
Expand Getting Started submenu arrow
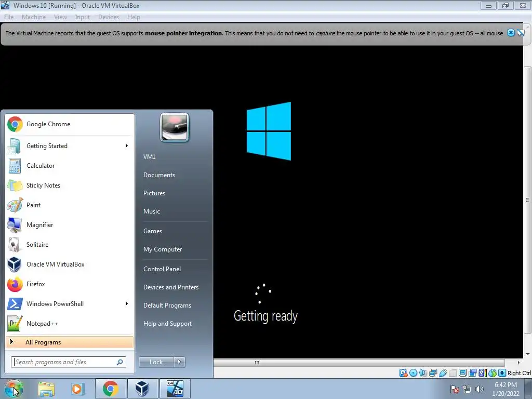pos(127,146)
